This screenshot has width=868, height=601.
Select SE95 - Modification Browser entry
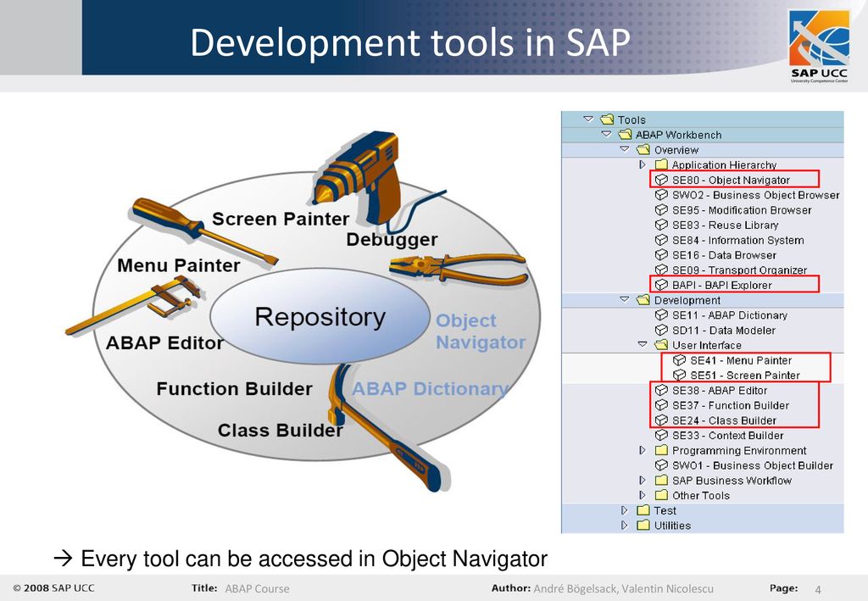[742, 210]
